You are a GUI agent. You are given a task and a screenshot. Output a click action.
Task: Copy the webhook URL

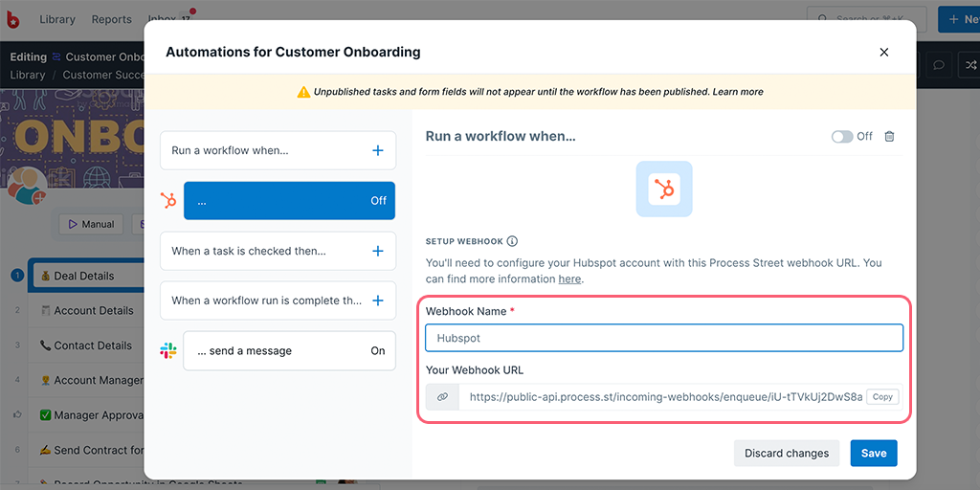tap(882, 397)
